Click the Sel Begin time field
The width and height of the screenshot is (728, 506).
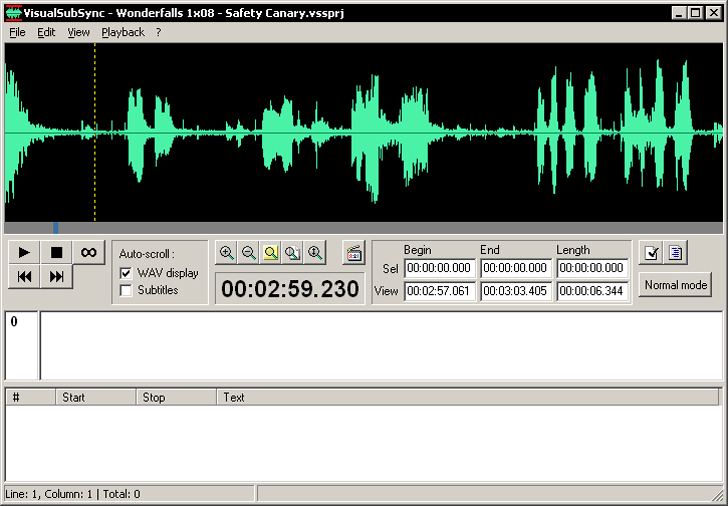click(x=440, y=268)
